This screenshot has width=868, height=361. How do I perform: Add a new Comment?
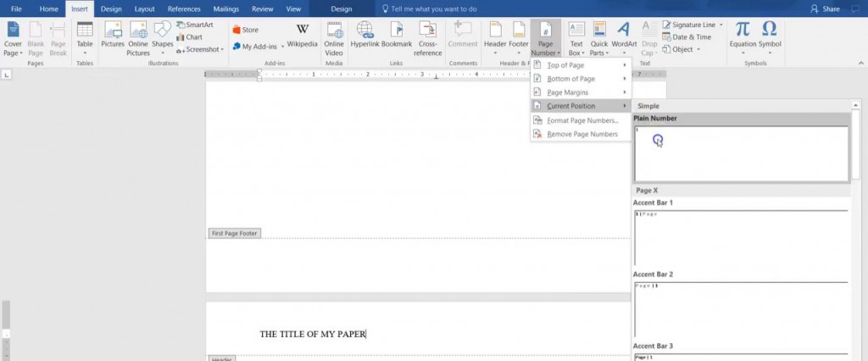(x=463, y=36)
